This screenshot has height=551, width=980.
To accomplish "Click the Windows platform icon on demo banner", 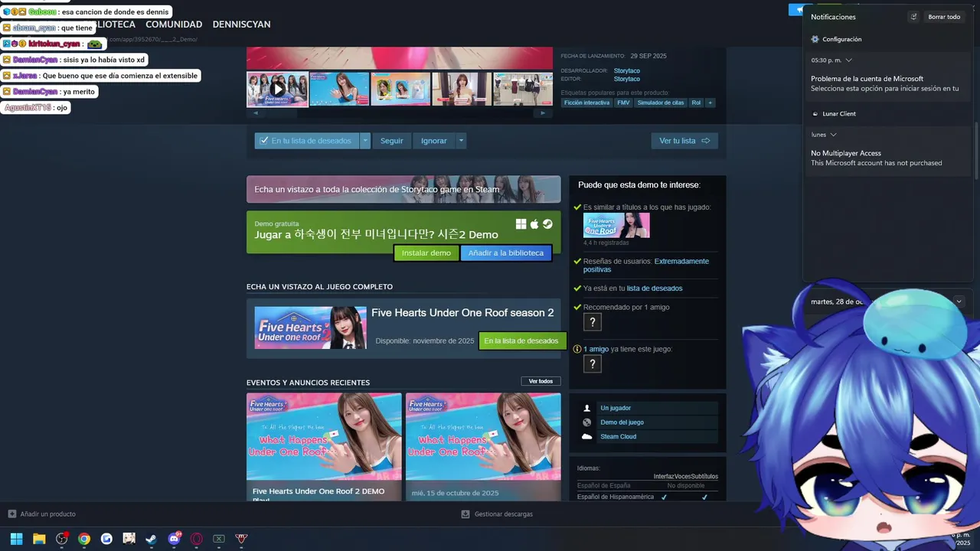I will pyautogui.click(x=521, y=224).
